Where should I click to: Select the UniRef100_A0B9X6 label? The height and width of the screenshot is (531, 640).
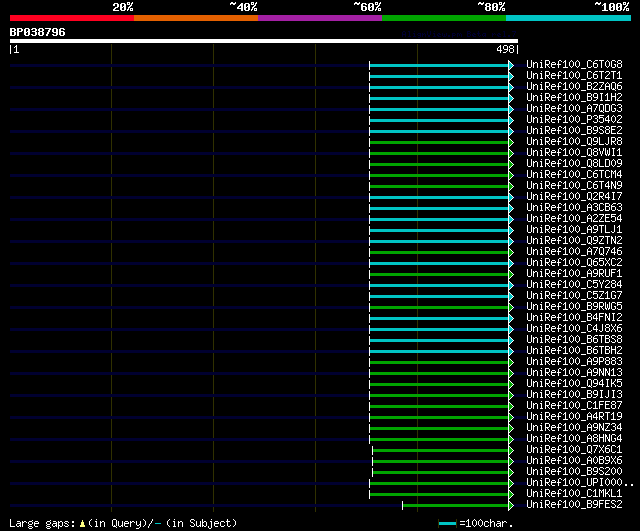[x=574, y=461]
